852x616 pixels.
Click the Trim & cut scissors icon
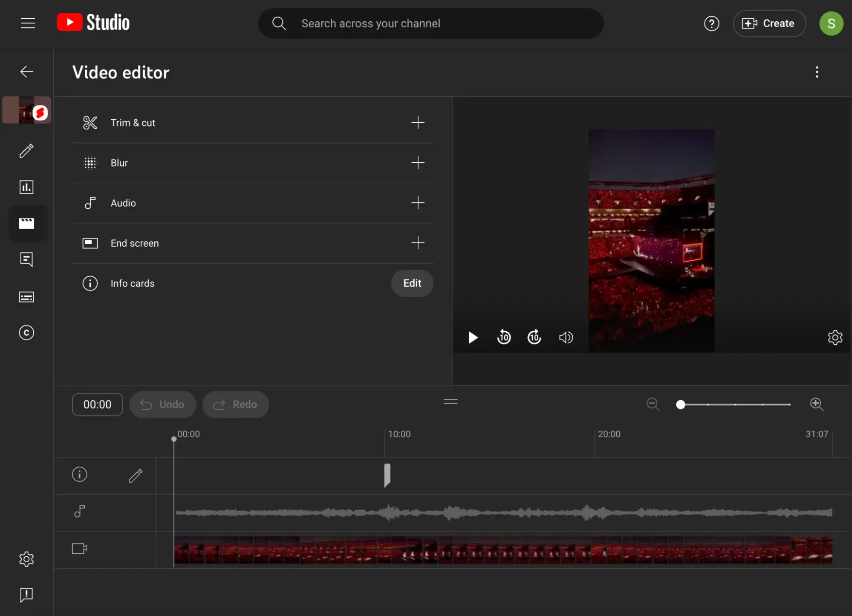pos(90,123)
